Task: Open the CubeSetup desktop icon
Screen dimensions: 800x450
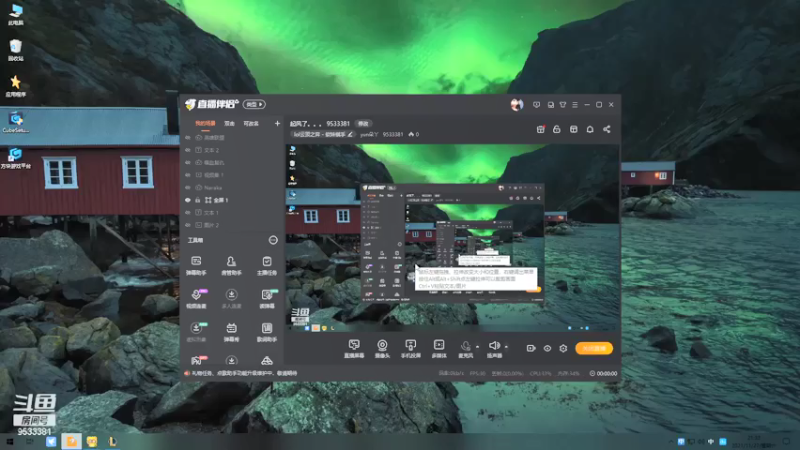Action: coord(16,122)
